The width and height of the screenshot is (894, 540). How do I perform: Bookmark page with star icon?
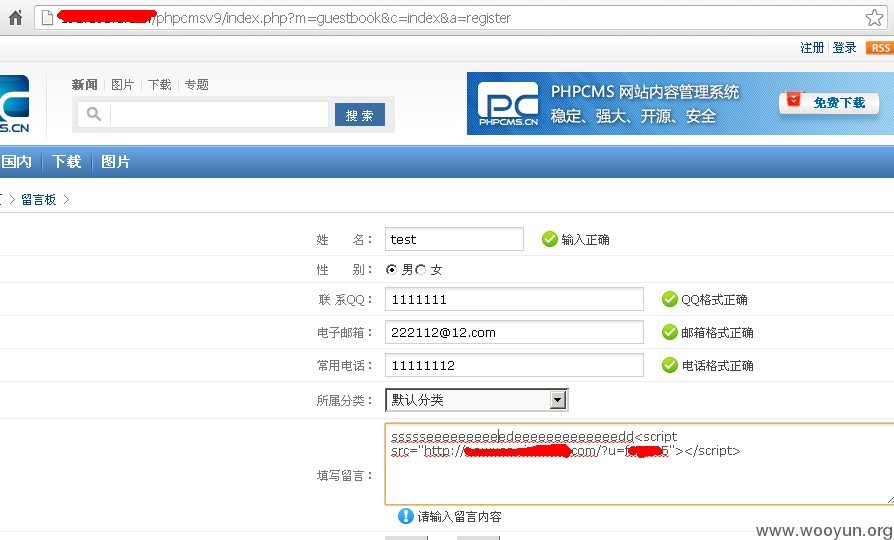pos(874,18)
